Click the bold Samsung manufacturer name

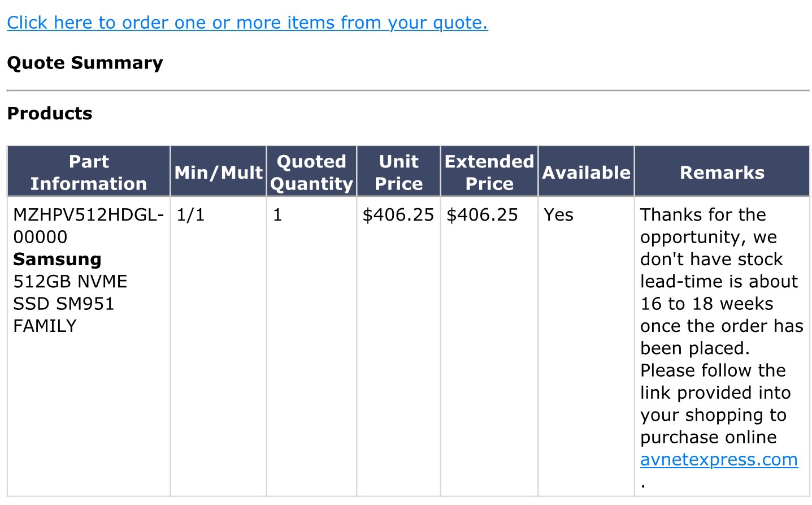pyautogui.click(x=57, y=259)
